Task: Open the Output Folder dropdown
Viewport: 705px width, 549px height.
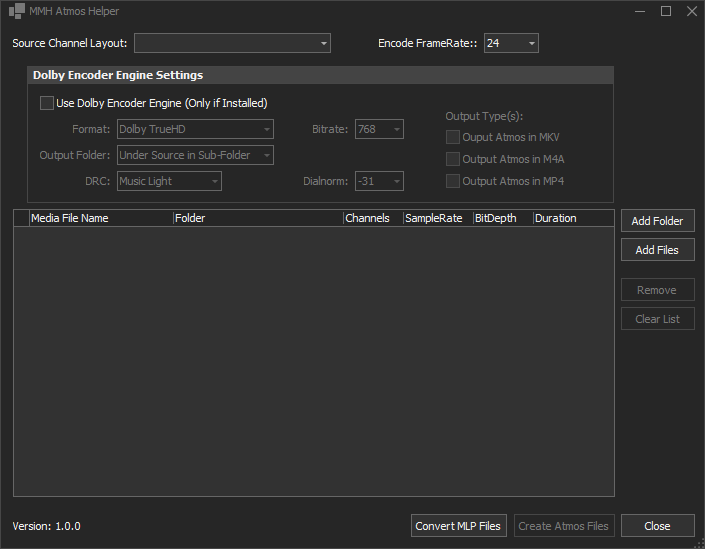Action: (195, 155)
